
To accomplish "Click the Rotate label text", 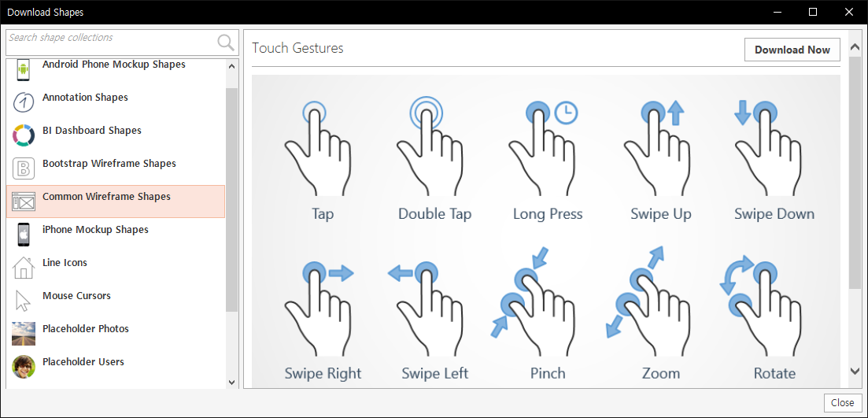I will pos(774,373).
